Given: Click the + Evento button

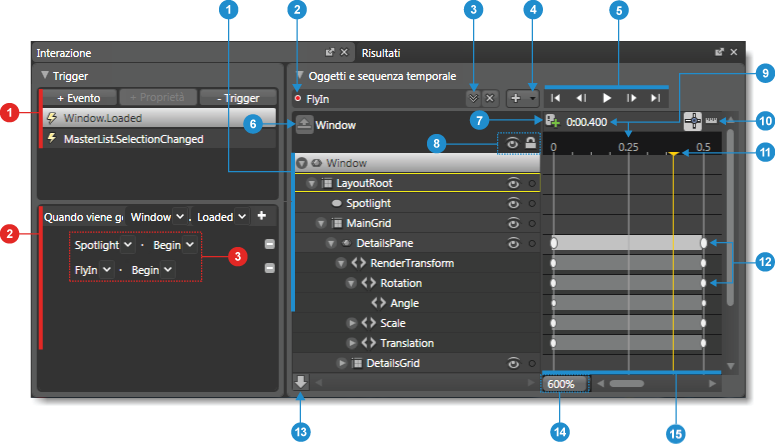Looking at the screenshot, I should pos(79,98).
